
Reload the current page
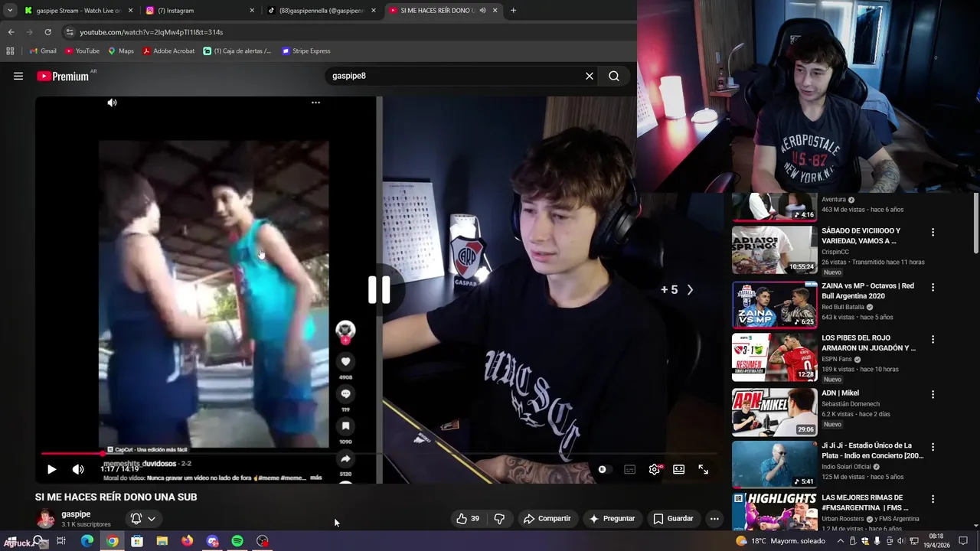[47, 32]
